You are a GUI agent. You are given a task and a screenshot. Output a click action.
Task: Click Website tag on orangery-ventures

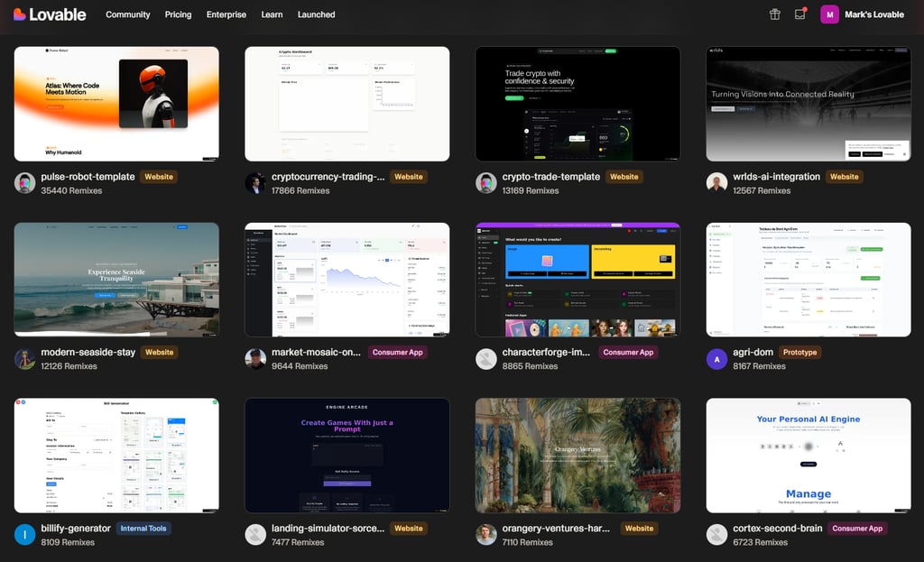click(639, 528)
